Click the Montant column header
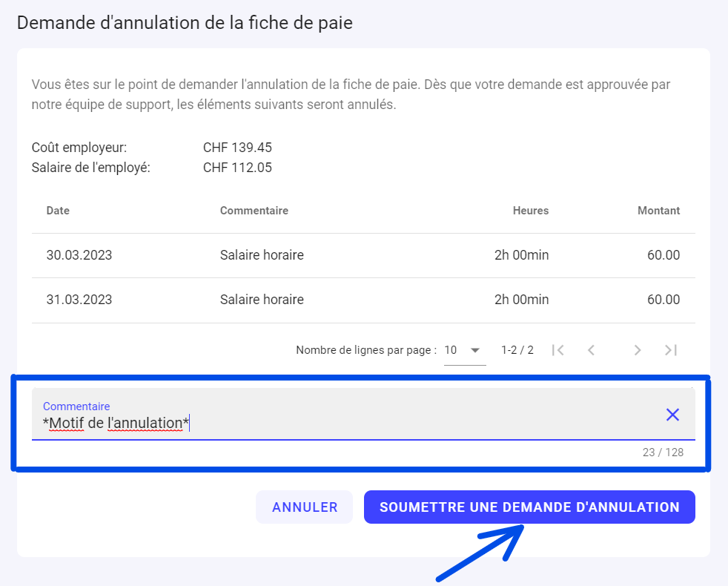728x586 pixels. coord(658,211)
